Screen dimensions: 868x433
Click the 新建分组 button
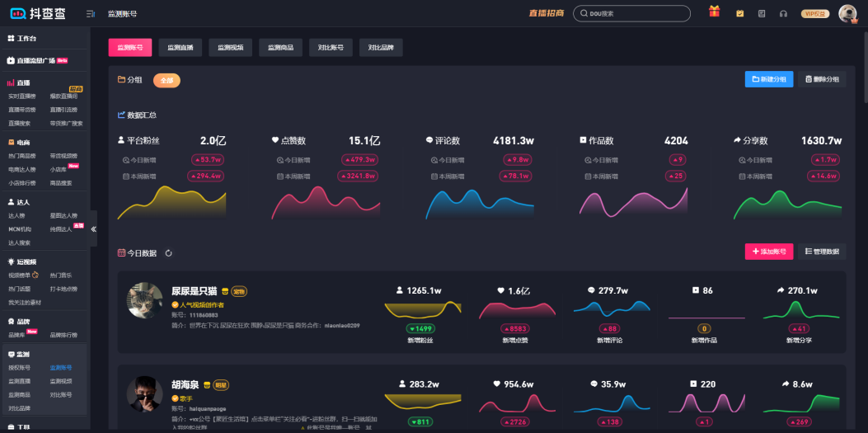point(769,79)
